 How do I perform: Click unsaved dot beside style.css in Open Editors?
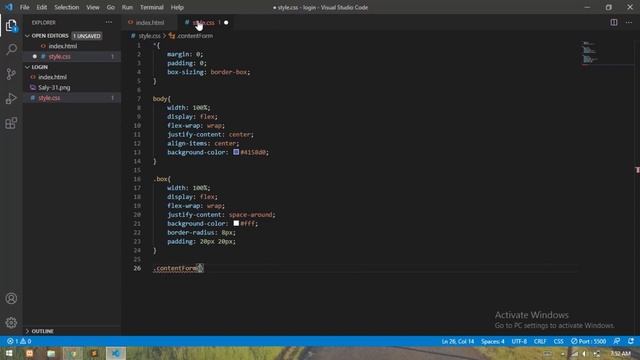(35, 56)
